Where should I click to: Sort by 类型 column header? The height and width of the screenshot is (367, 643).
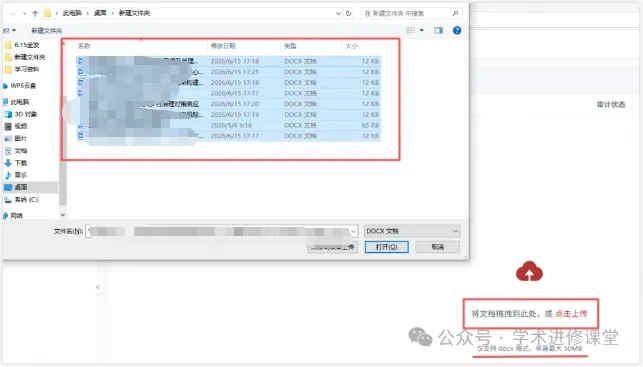[290, 46]
